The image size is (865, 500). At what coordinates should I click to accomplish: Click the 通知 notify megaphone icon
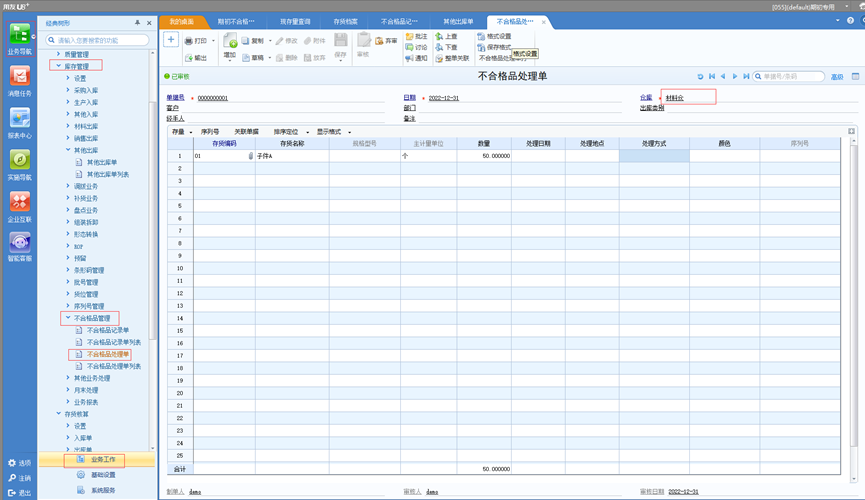[409, 58]
